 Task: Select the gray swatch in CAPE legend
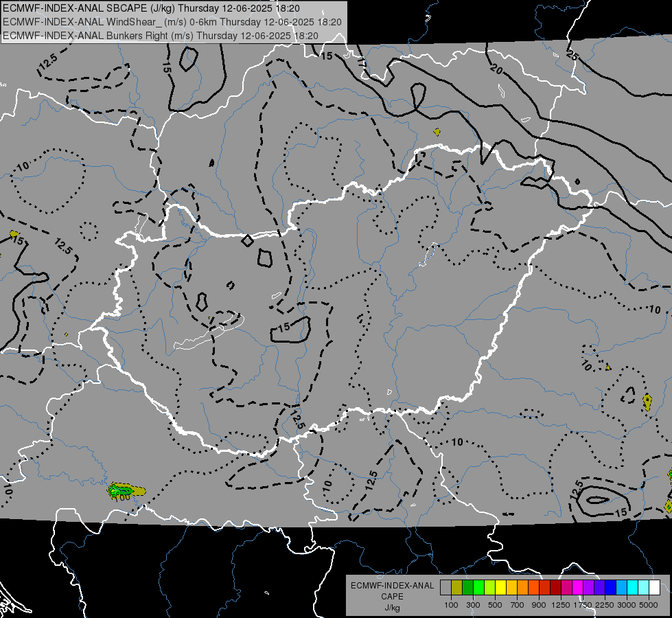[x=445, y=587]
